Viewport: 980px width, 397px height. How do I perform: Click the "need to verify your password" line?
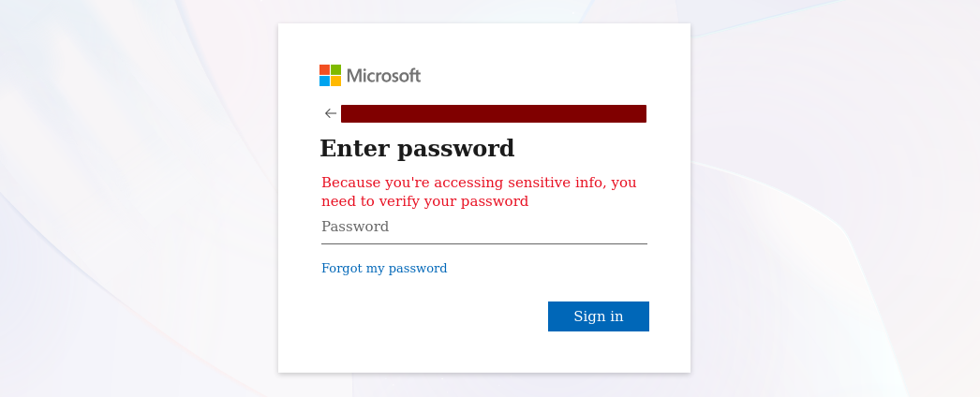(424, 201)
